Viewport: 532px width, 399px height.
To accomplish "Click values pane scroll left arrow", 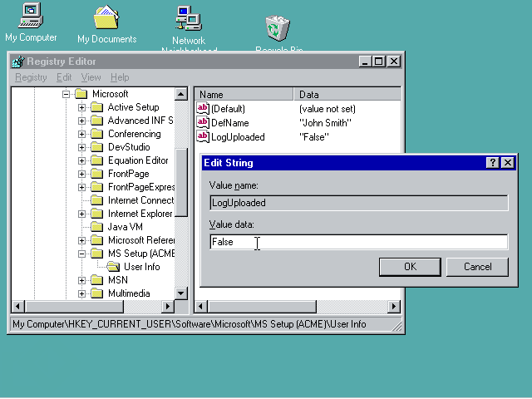I will tap(201, 307).
